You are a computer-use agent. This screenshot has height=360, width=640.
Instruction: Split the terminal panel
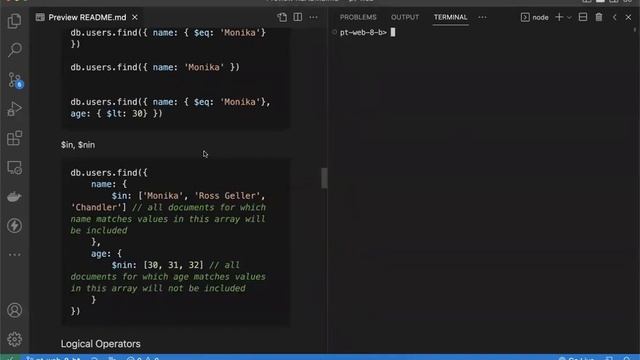pyautogui.click(x=583, y=17)
